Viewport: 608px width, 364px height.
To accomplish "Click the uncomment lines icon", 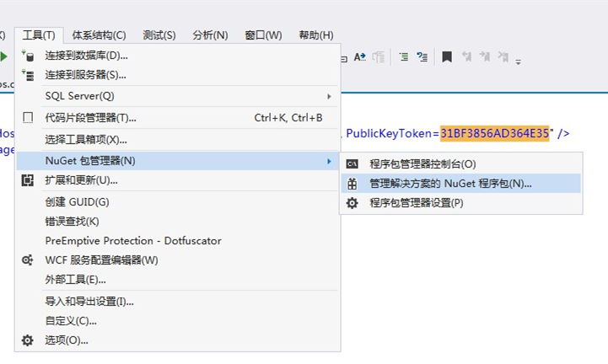I will (422, 57).
